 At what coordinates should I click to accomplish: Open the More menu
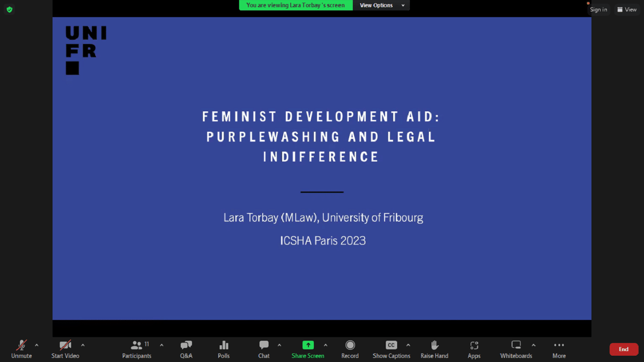(x=559, y=349)
